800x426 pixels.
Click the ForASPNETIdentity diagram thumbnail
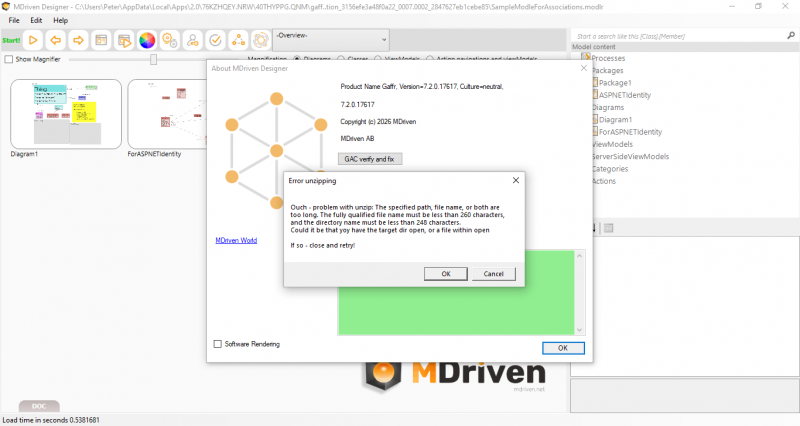coord(167,114)
